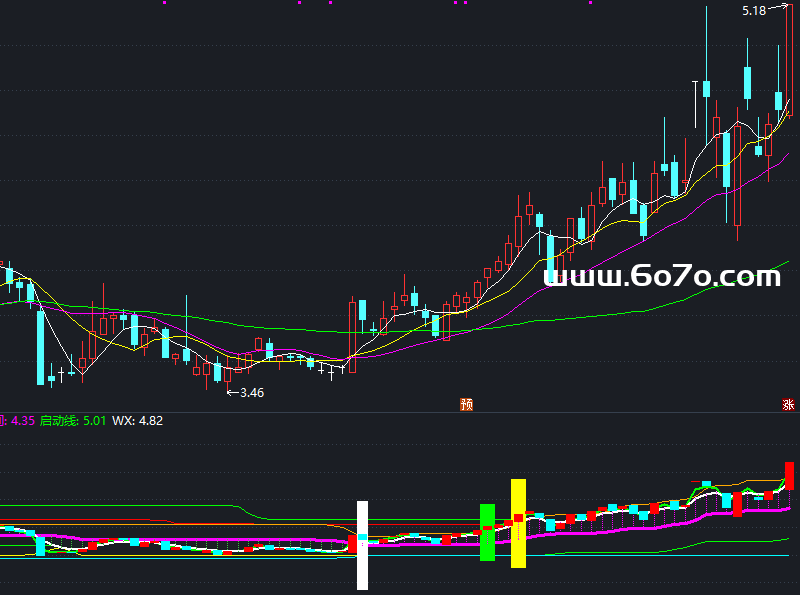Select the yellow vertical signal bar
The height and width of the screenshot is (595, 800).
[518, 523]
